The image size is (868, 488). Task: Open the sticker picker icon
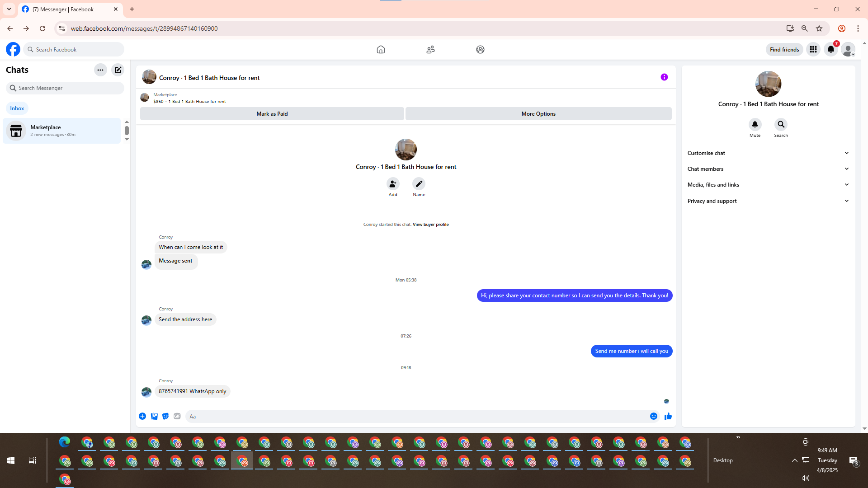tap(165, 416)
